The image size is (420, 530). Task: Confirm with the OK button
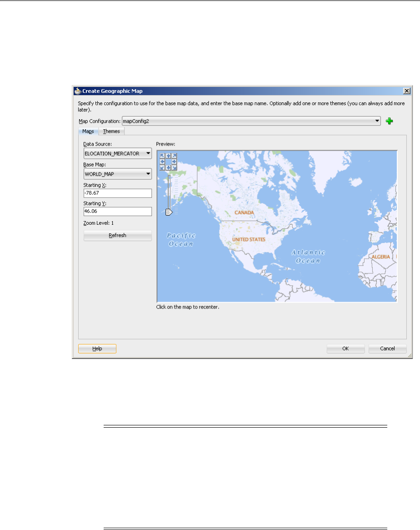click(x=345, y=348)
